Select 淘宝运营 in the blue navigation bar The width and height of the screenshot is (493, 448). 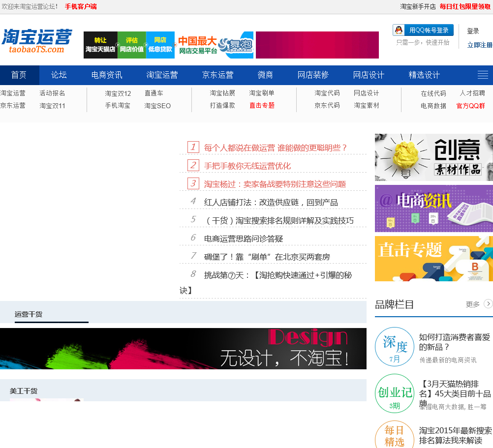point(162,75)
